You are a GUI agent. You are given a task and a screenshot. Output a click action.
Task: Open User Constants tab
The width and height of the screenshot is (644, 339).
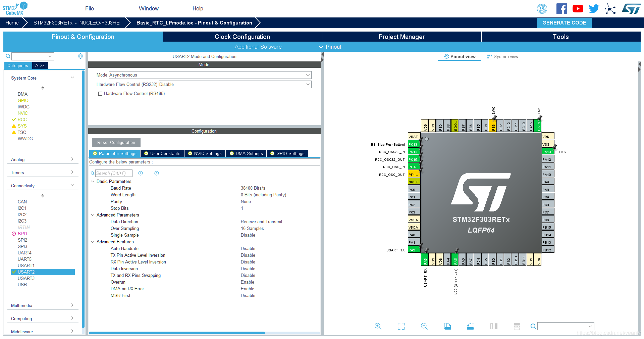[x=162, y=153]
